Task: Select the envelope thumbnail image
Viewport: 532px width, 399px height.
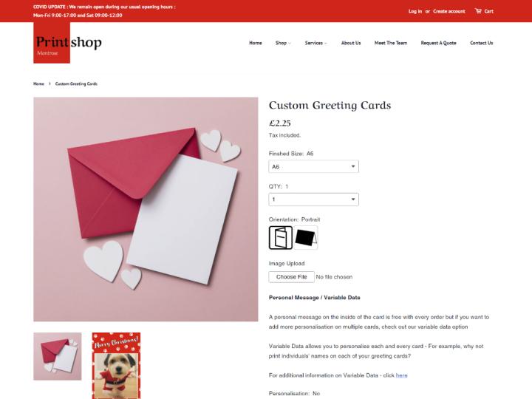Action: click(58, 356)
